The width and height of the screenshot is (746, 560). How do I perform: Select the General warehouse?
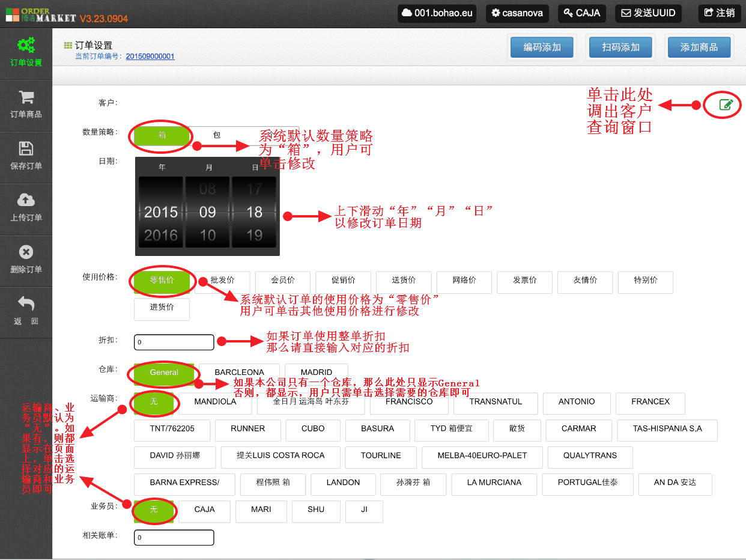click(x=164, y=373)
